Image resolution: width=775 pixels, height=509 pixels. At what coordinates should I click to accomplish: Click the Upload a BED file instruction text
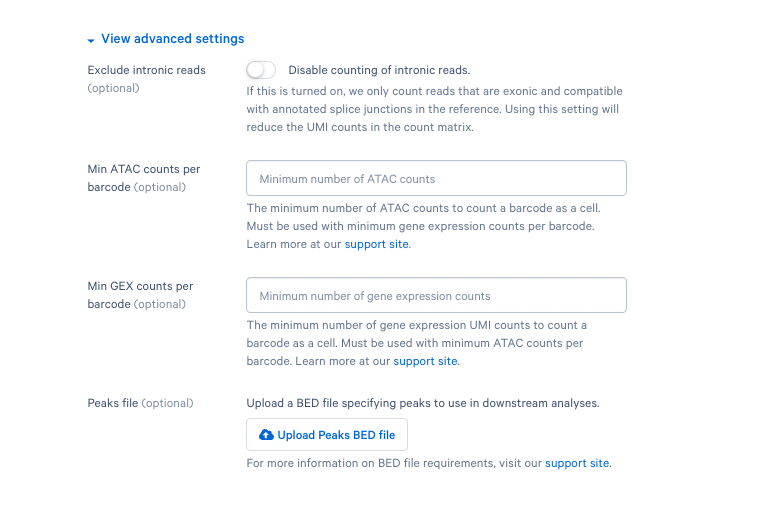click(423, 403)
